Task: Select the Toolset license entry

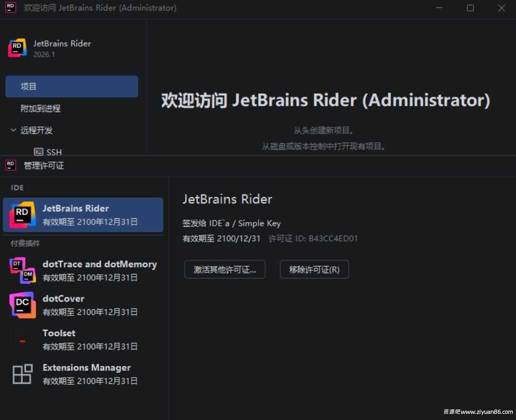Action: (85, 339)
